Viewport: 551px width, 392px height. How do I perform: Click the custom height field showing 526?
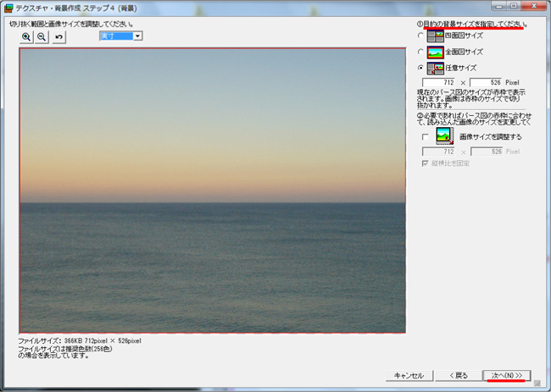[x=487, y=82]
